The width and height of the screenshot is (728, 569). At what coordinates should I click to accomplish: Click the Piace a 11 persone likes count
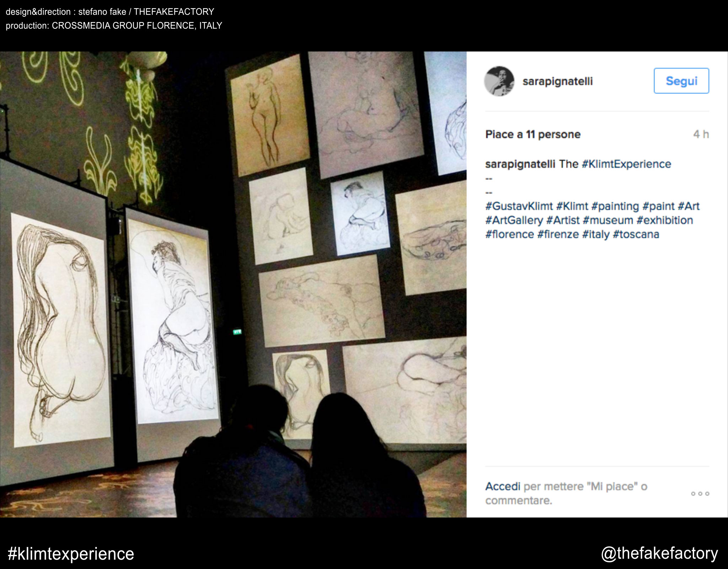click(533, 134)
